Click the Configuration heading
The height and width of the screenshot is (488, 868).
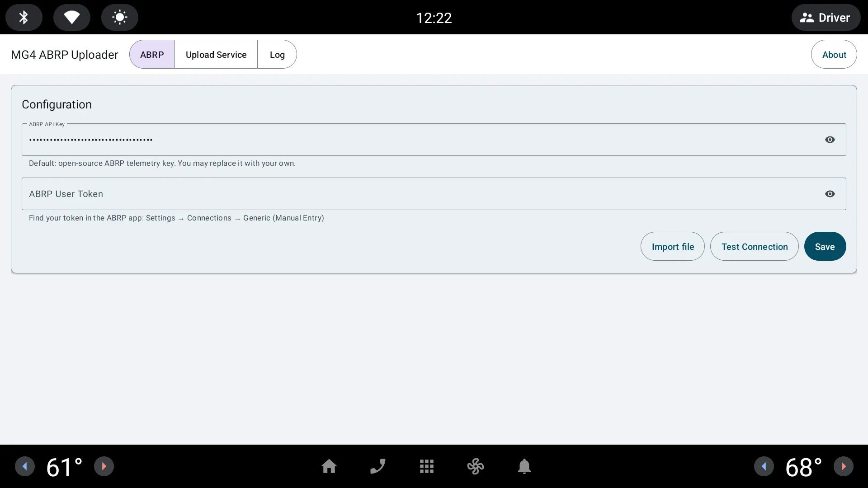click(57, 104)
